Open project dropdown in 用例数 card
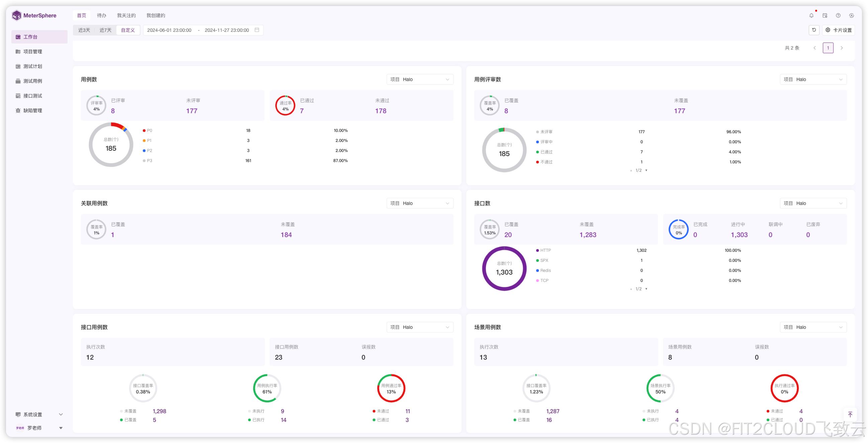868x443 pixels. pos(420,80)
